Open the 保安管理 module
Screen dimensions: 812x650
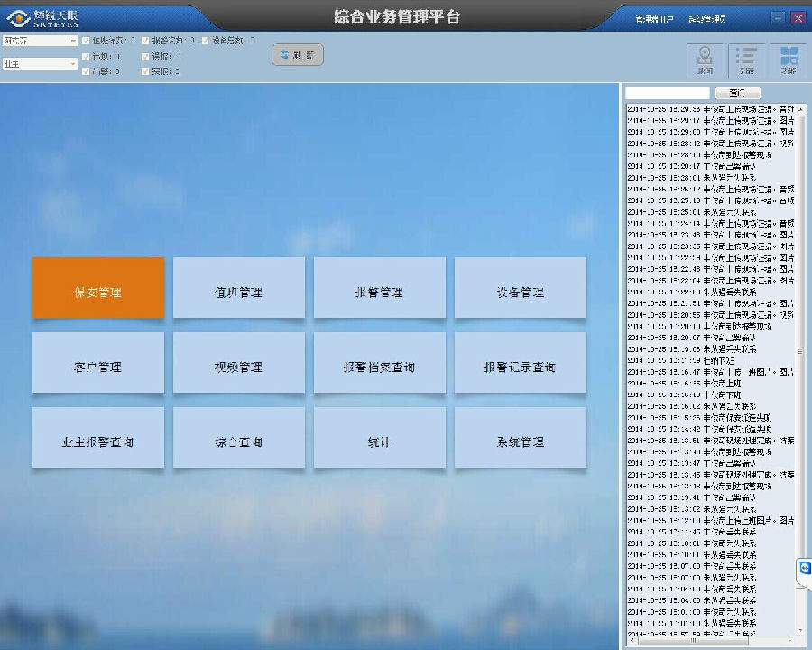pos(97,287)
